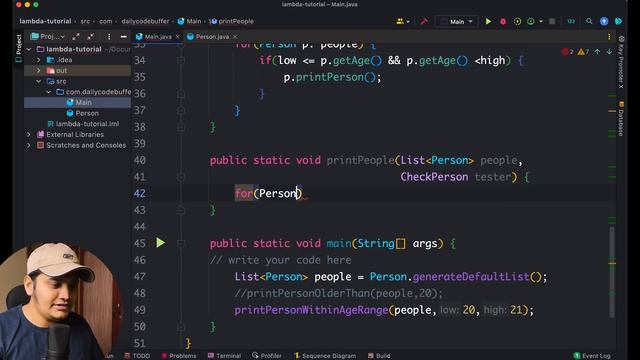The height and width of the screenshot is (360, 640).
Task: Place cursor on line 49 printPersonWithinAgeRange call
Action: pos(311,310)
